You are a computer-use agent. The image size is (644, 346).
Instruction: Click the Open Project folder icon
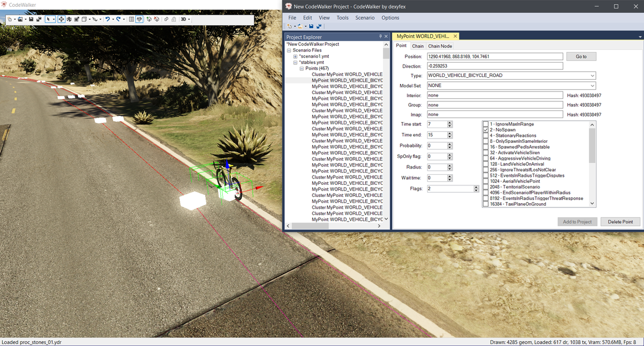300,26
